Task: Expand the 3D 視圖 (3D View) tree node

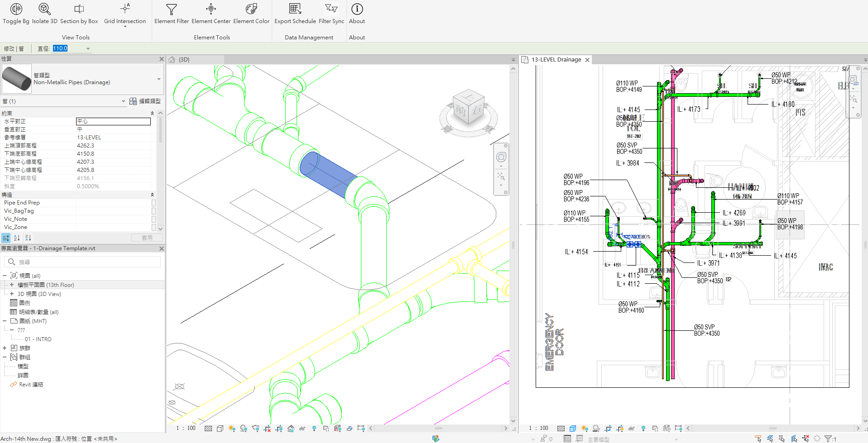Action: tap(12, 294)
